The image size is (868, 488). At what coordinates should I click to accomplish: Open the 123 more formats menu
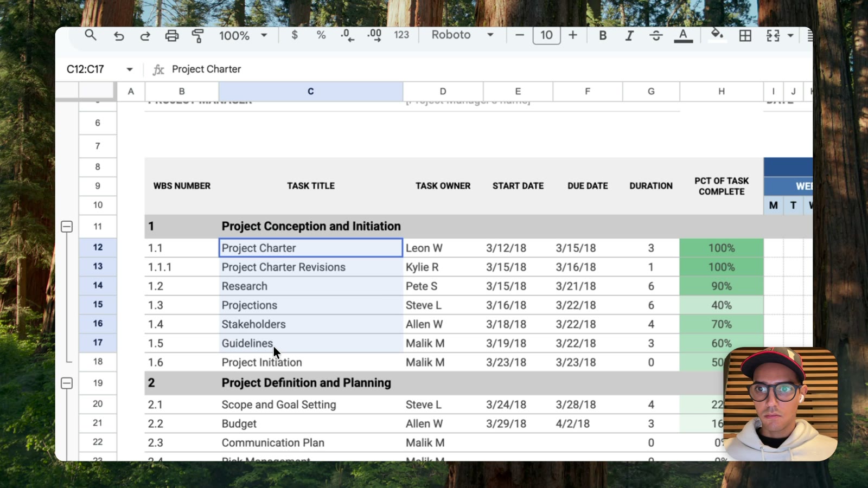401,35
